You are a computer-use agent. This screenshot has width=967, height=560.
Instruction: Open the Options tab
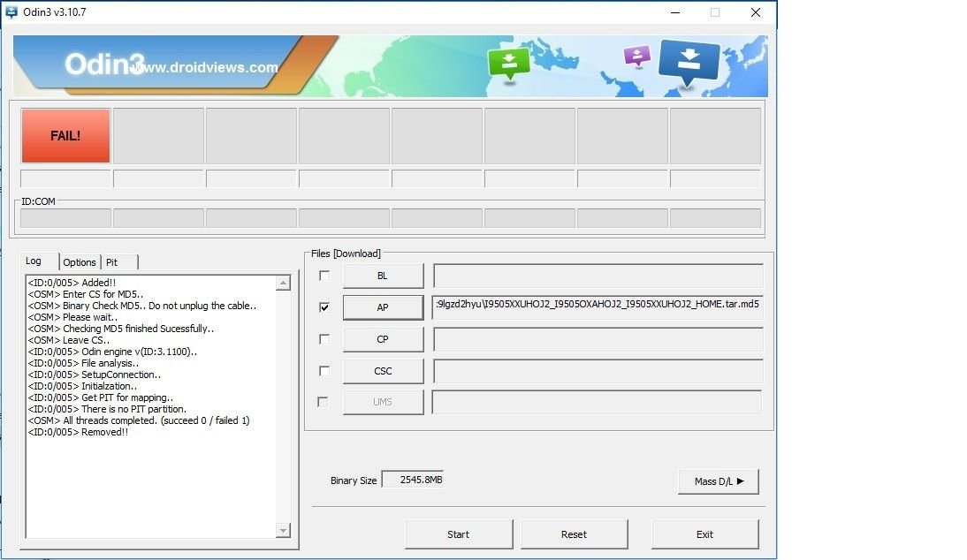(x=80, y=262)
